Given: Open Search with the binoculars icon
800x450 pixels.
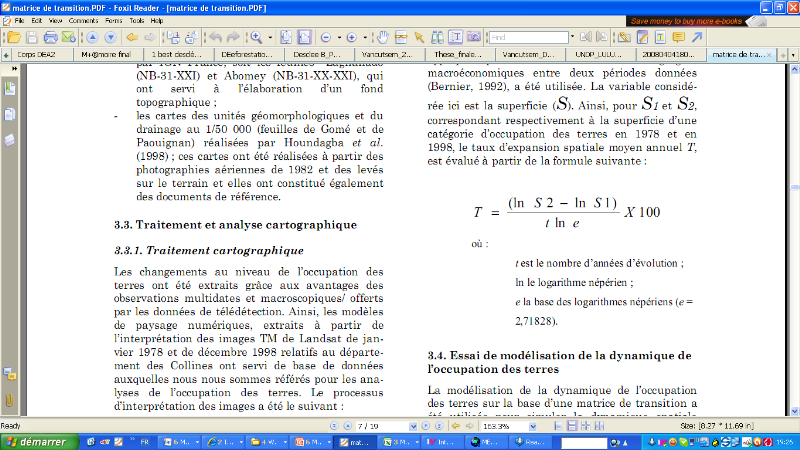Looking at the screenshot, I should tap(437, 37).
